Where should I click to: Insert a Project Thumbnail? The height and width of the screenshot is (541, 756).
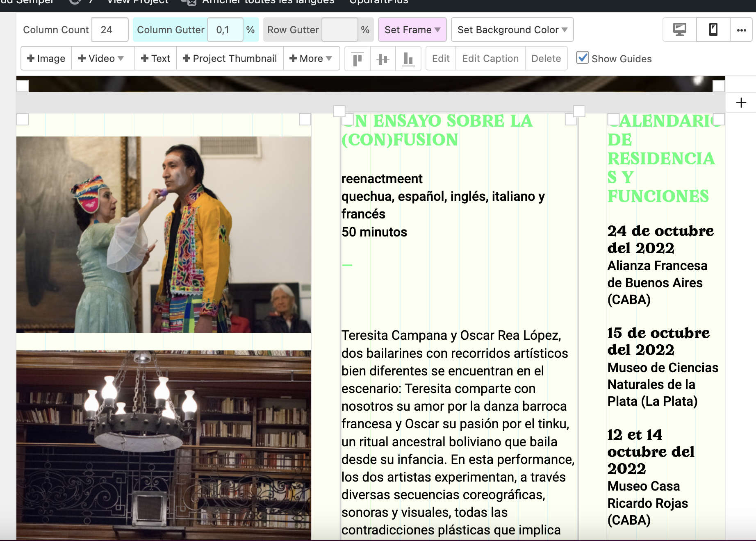coord(230,59)
